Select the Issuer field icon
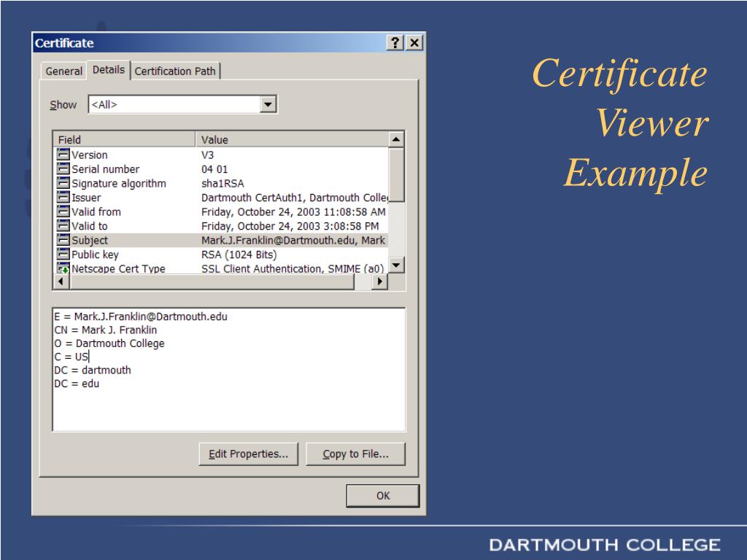This screenshot has width=747, height=560. (63, 197)
